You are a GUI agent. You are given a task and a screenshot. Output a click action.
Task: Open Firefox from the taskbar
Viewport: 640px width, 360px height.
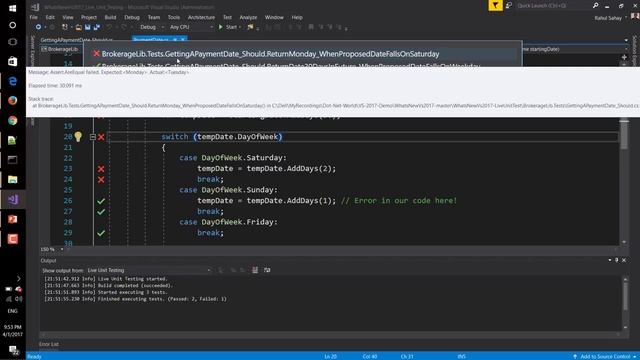pos(13,100)
